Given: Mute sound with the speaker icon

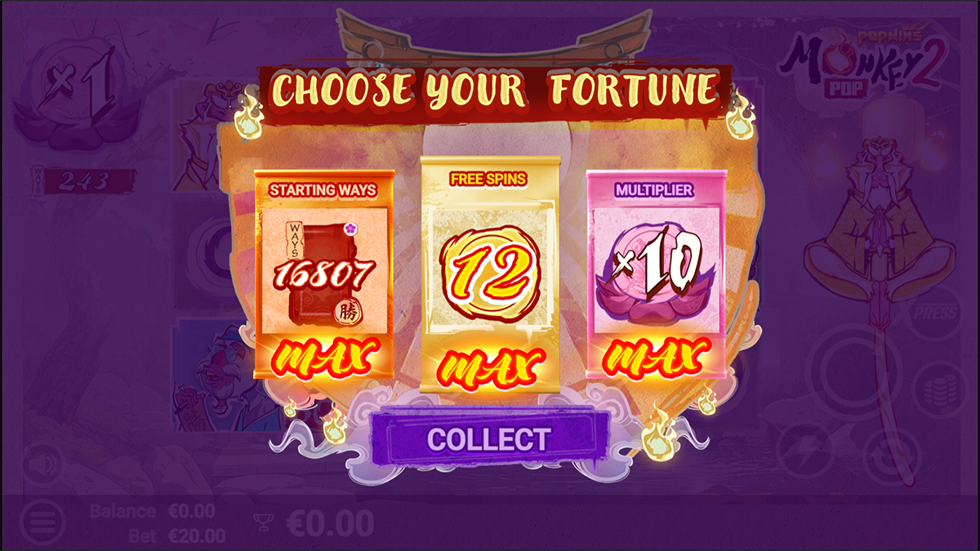Looking at the screenshot, I should tap(44, 465).
